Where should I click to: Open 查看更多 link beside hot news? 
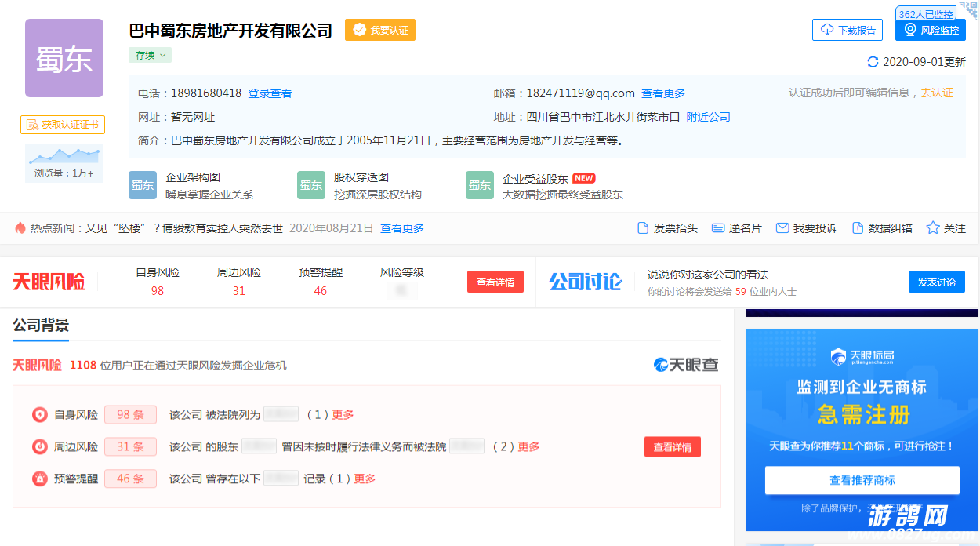tap(402, 228)
